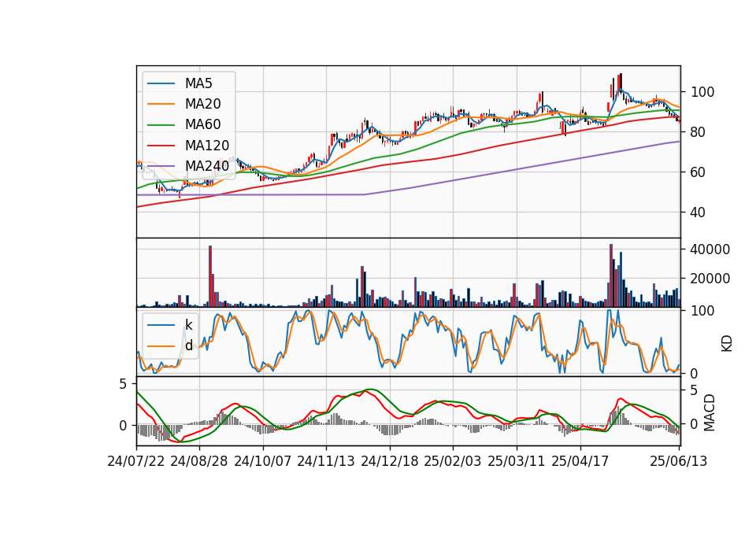Click the 'd' legend label in KD panel

(x=188, y=345)
